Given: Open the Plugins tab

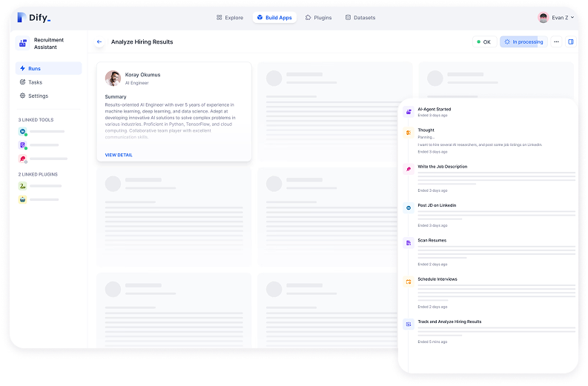Looking at the screenshot, I should [318, 18].
